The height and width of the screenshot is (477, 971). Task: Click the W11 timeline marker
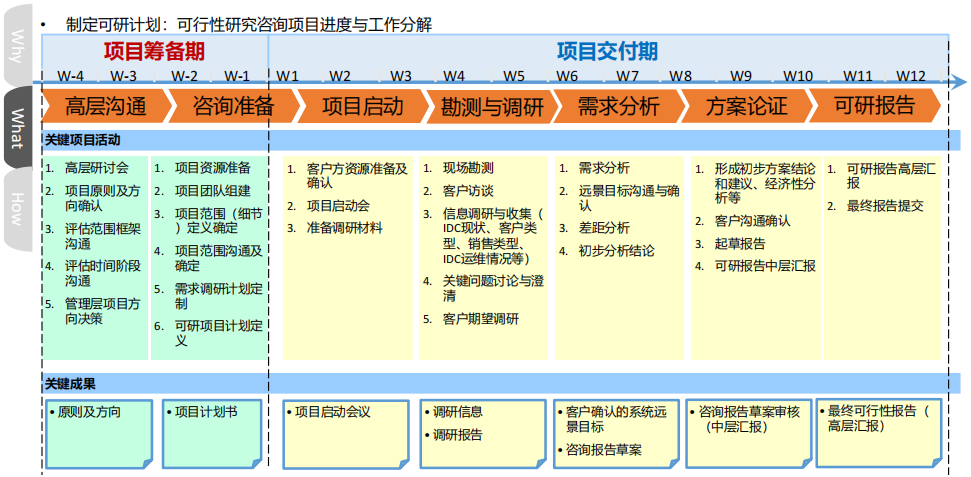click(x=858, y=76)
